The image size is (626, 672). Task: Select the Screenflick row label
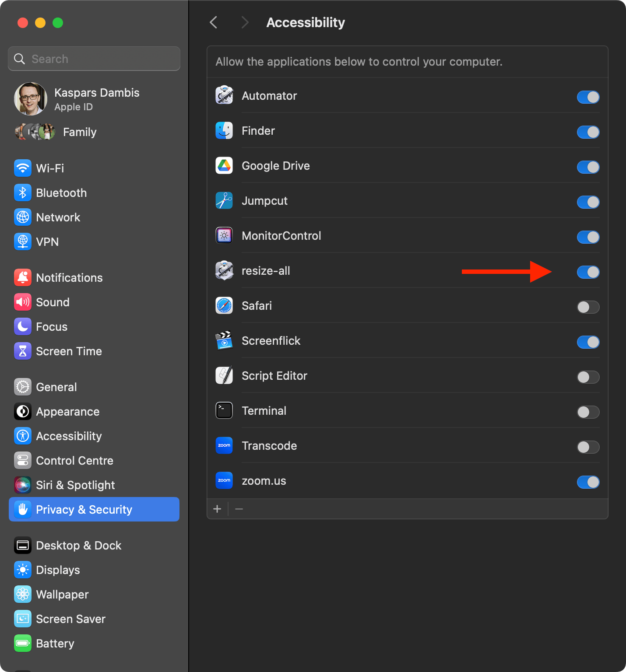pos(271,340)
